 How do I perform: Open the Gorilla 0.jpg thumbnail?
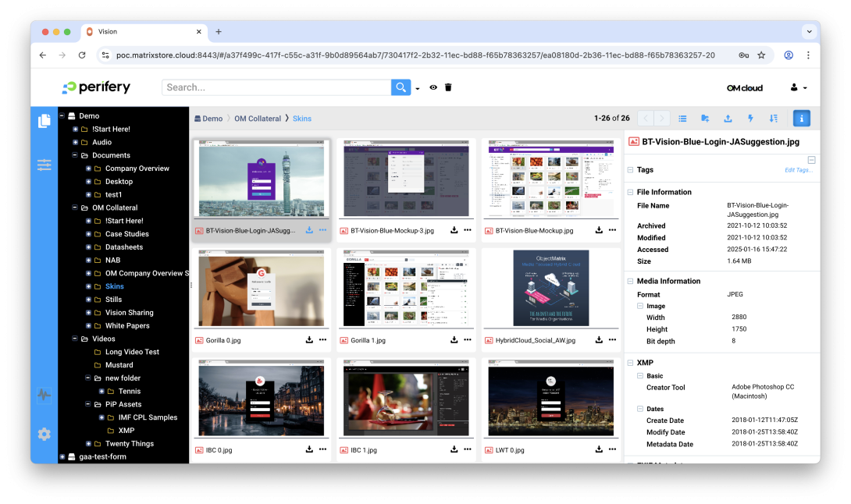click(261, 289)
